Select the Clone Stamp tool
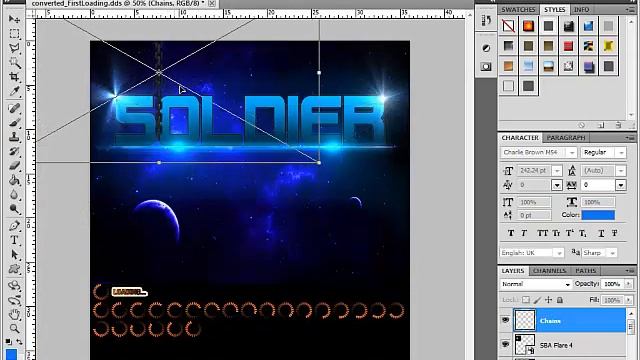The image size is (640, 360). (x=14, y=137)
